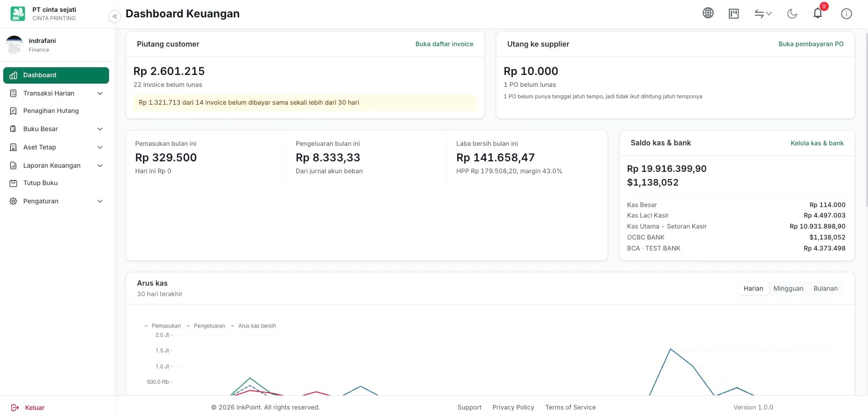Switch cash flow chart to Mingguan

(x=788, y=288)
